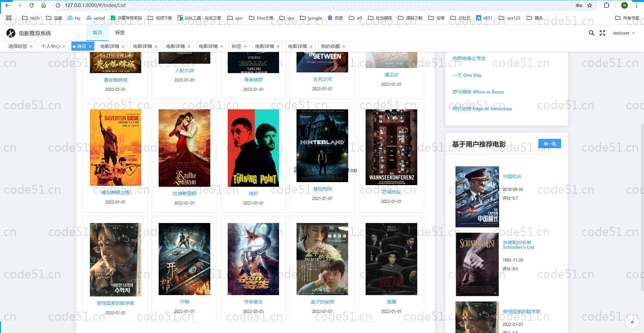Toggle fullscreen with the expand icon
The image size is (644, 333).
602,33
